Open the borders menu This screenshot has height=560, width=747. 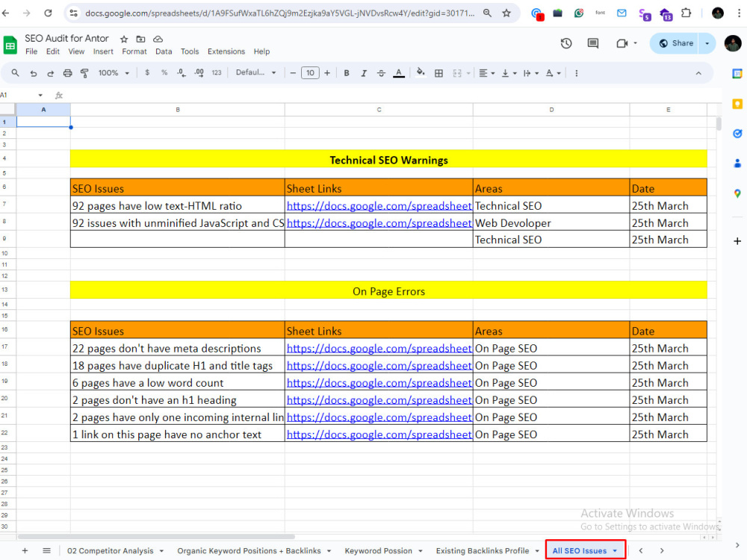[x=438, y=73]
